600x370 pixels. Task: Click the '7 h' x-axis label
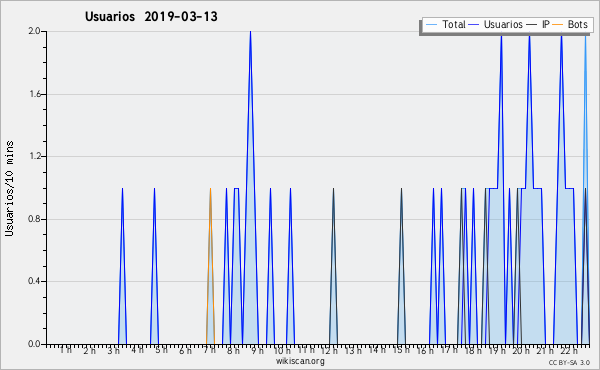pos(209,350)
